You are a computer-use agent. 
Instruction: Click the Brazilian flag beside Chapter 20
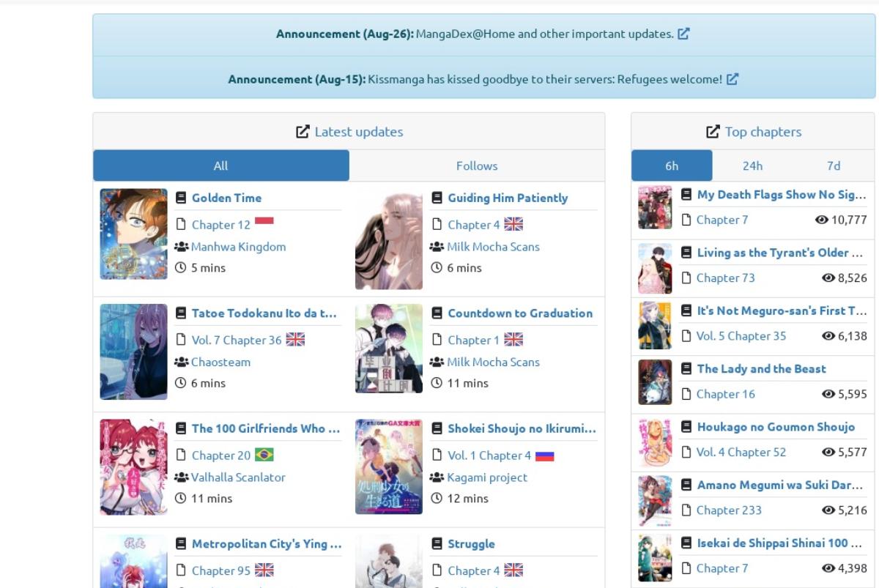(264, 455)
